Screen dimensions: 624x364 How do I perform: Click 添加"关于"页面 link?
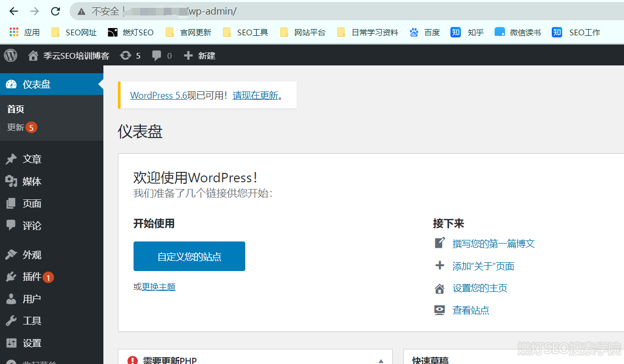point(483,266)
